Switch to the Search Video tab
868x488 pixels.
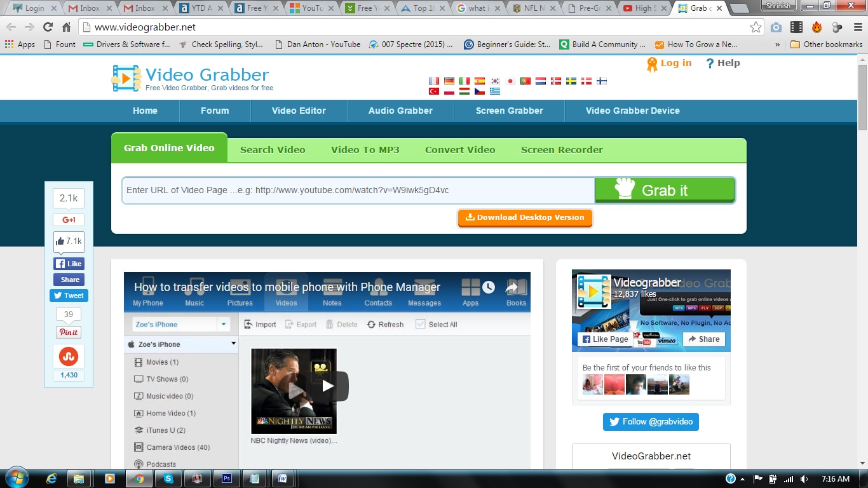point(273,150)
